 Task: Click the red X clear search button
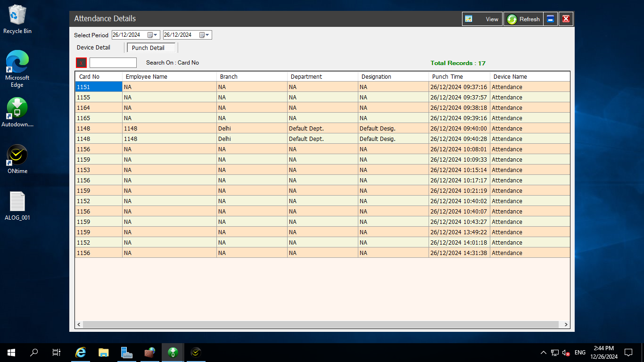[x=82, y=63]
